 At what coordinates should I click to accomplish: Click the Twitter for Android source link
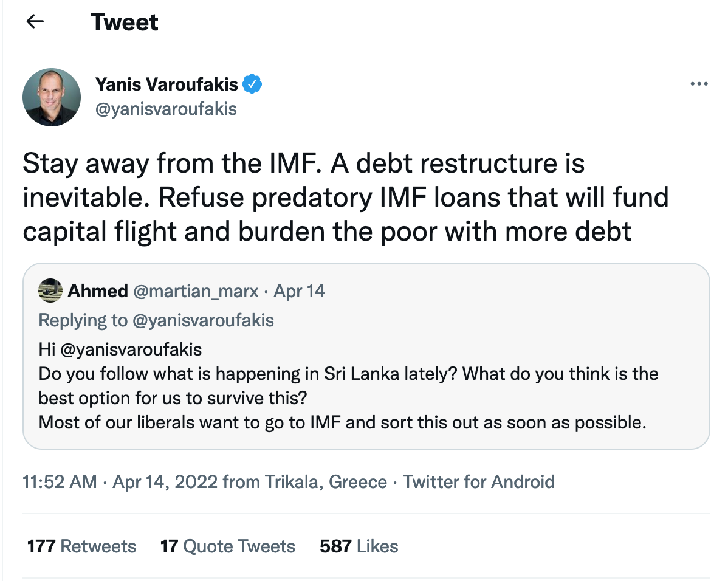(x=479, y=482)
